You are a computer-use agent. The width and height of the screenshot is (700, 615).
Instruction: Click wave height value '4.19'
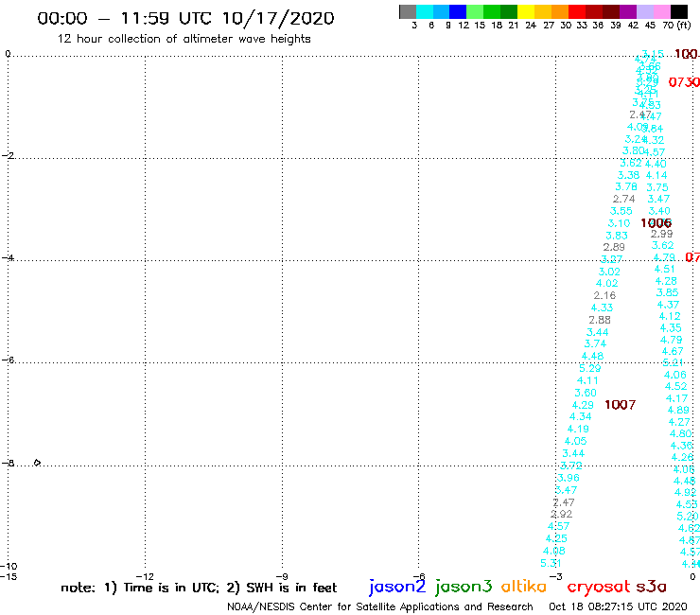(x=578, y=429)
